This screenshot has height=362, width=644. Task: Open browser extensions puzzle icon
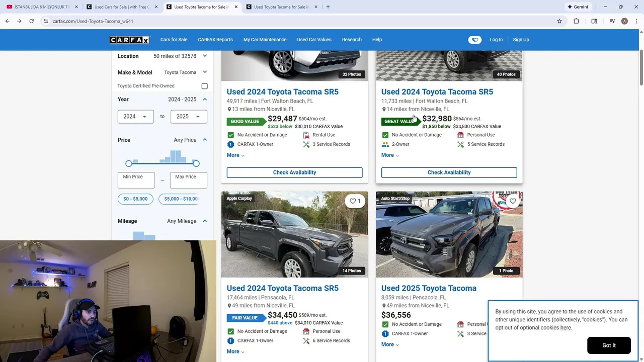tap(577, 21)
